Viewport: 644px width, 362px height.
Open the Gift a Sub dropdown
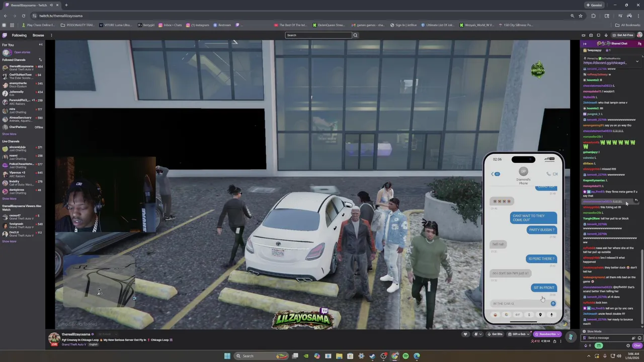519,334
